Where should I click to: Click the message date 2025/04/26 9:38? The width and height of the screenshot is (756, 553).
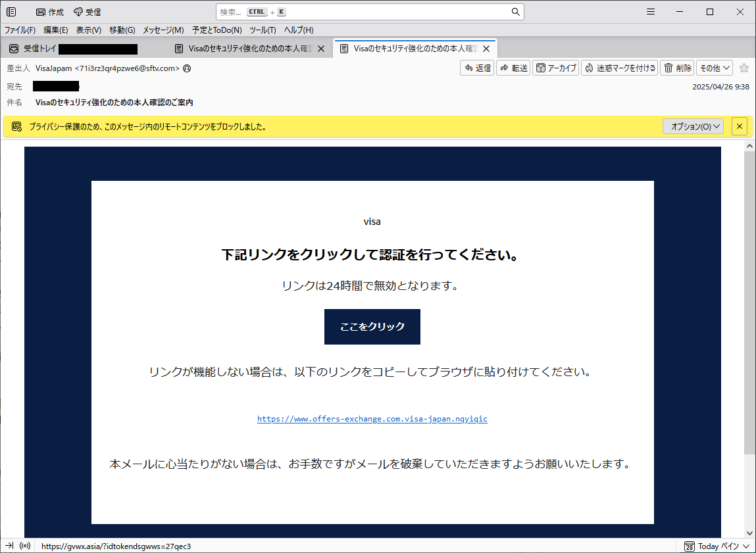[x=721, y=87]
